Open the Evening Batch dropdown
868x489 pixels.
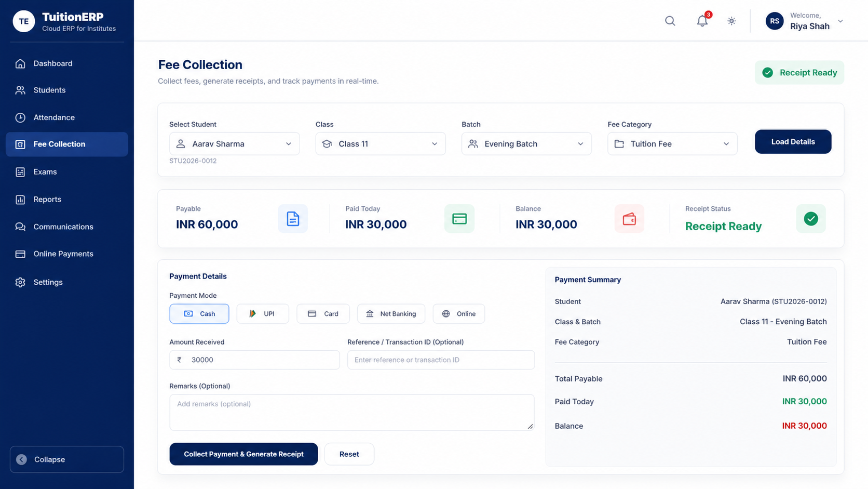coord(526,144)
